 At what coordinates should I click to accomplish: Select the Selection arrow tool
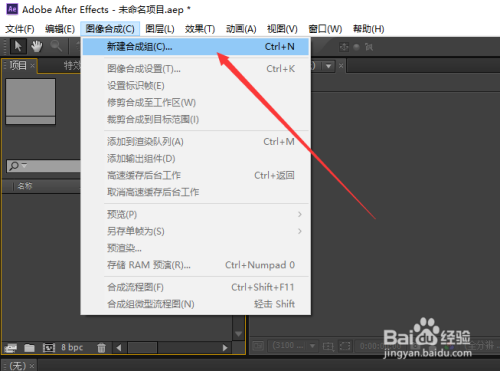point(18,46)
